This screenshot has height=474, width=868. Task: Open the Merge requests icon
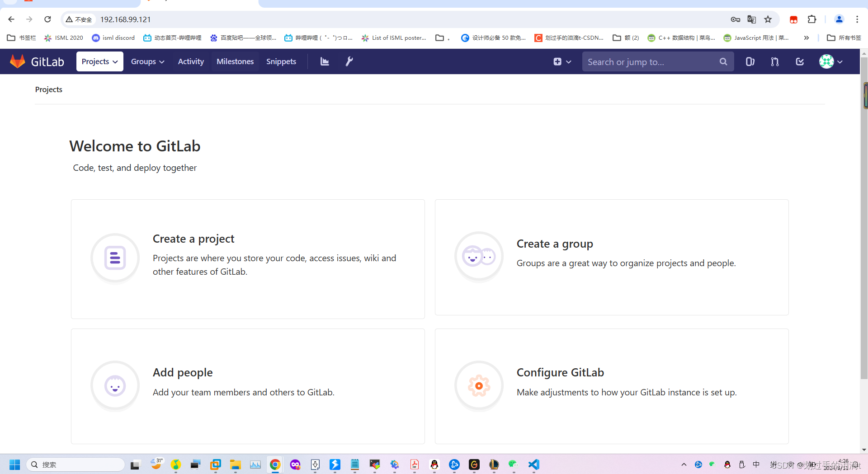(775, 61)
